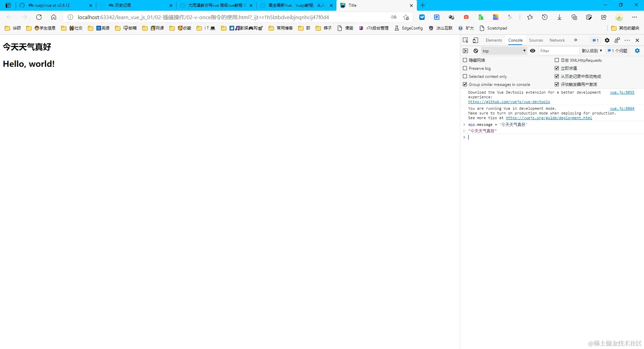Expand more DevTools tabs chevron
The image size is (644, 349).
[576, 40]
